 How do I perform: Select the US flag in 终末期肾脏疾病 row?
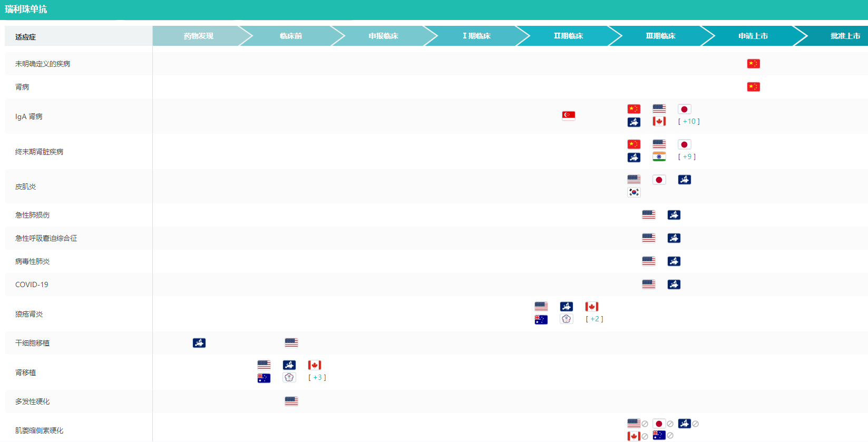click(659, 144)
